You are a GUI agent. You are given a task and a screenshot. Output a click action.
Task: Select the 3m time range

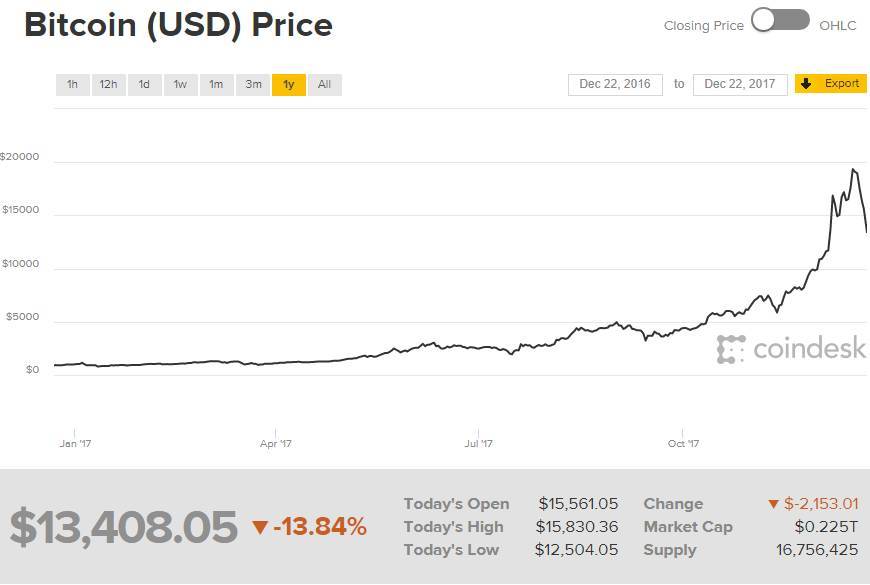[252, 85]
